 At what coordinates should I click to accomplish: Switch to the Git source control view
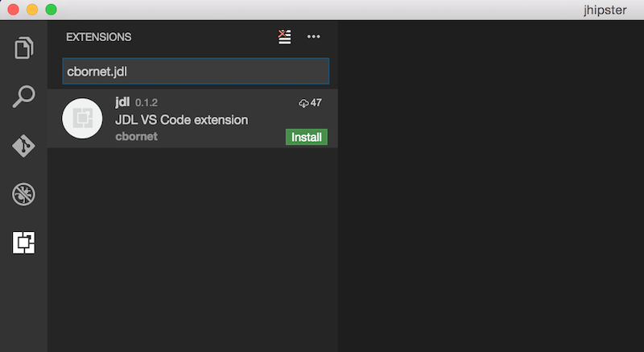(x=24, y=146)
